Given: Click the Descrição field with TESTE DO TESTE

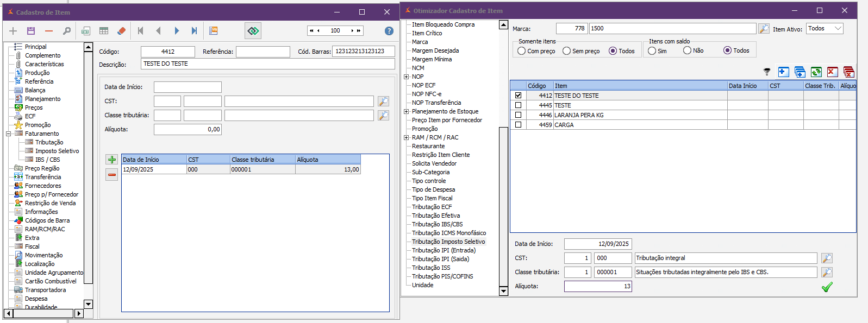Looking at the screenshot, I should click(x=268, y=64).
